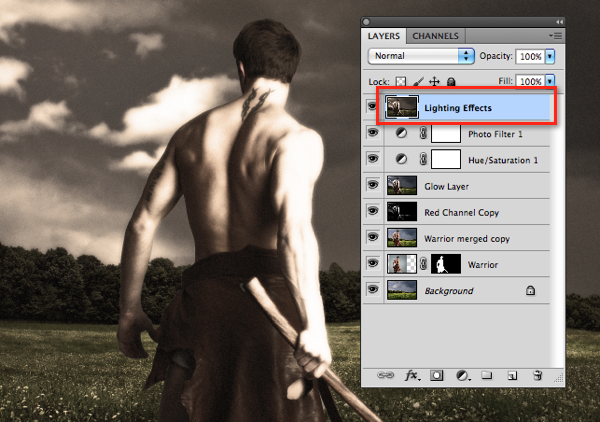Hide the Lighting Effects layer

point(372,106)
